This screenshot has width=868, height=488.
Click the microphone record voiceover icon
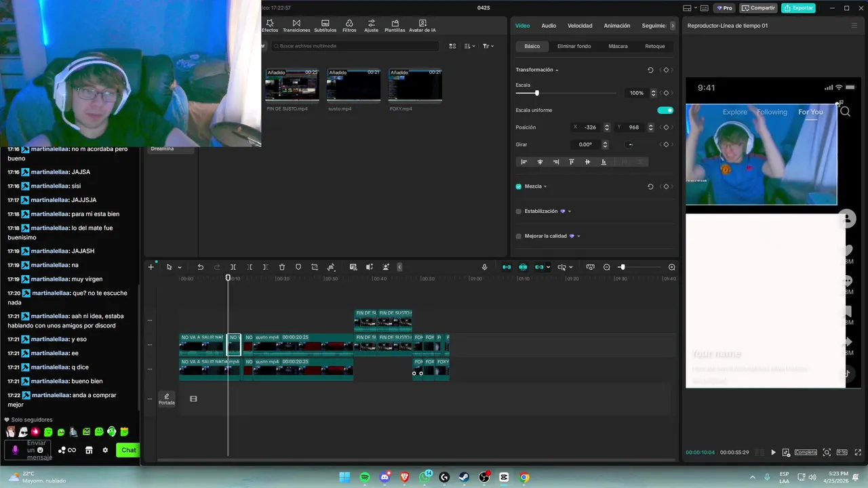pos(484,267)
